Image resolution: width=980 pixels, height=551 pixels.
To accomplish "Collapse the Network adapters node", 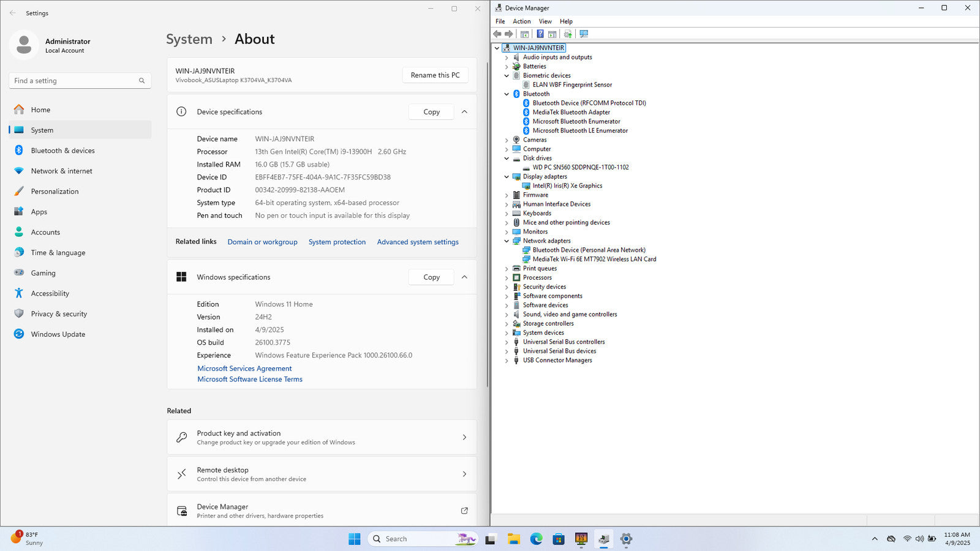I will 507,241.
